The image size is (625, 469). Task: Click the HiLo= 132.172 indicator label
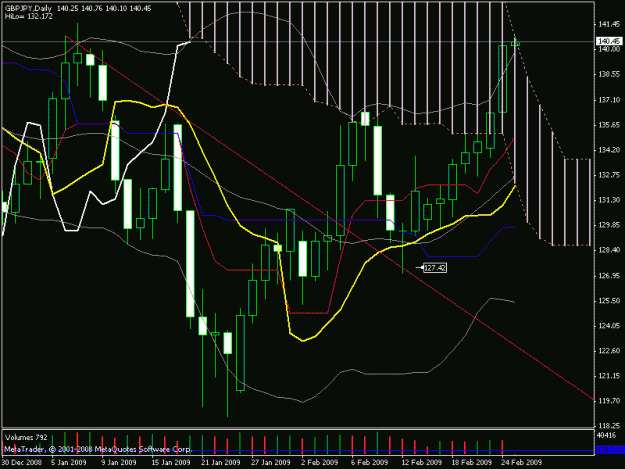[x=29, y=16]
